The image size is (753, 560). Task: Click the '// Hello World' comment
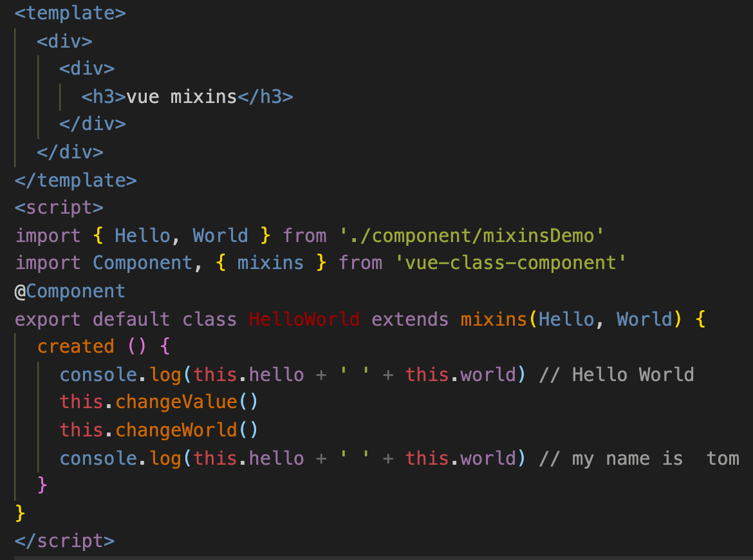point(617,375)
